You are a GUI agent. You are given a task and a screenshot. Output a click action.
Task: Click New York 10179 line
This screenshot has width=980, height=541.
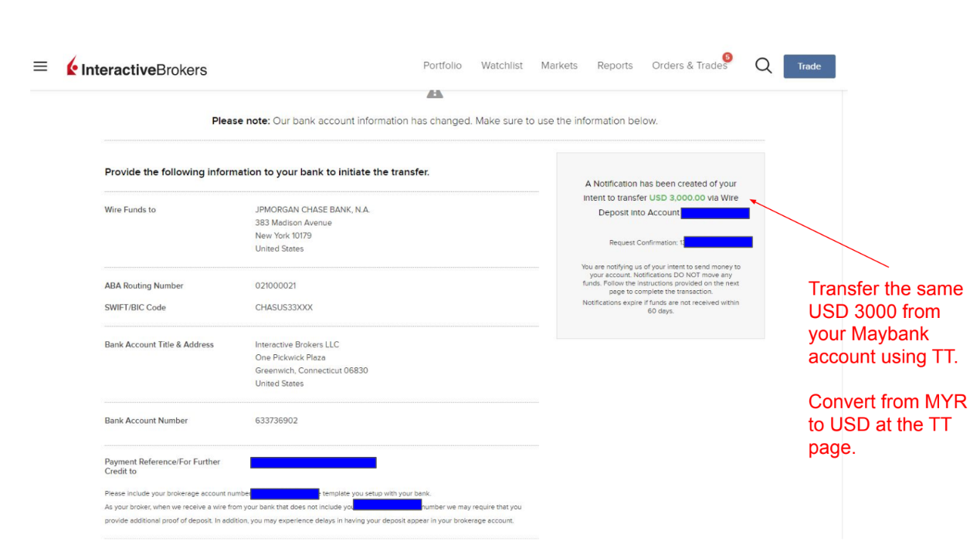point(283,236)
